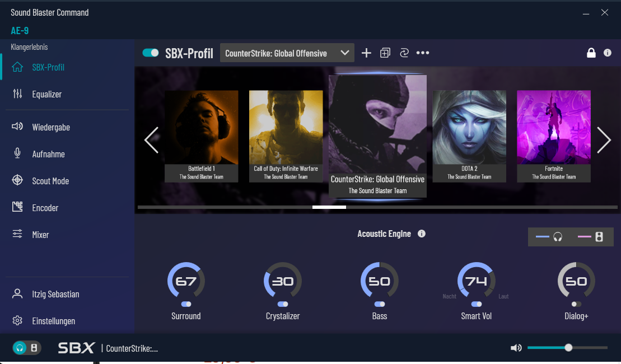Switch headphones/speakers output toggle at bottom
Screen dimensions: 621x364
tap(27, 348)
